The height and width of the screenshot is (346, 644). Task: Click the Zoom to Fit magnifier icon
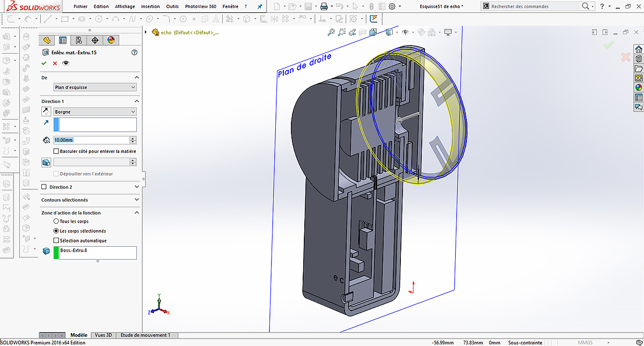[x=332, y=32]
